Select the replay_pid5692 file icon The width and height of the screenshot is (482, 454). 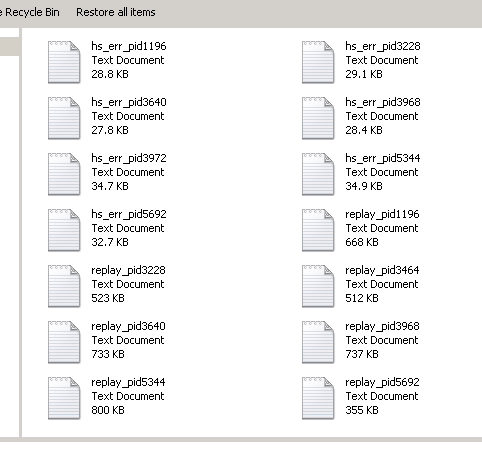[318, 398]
